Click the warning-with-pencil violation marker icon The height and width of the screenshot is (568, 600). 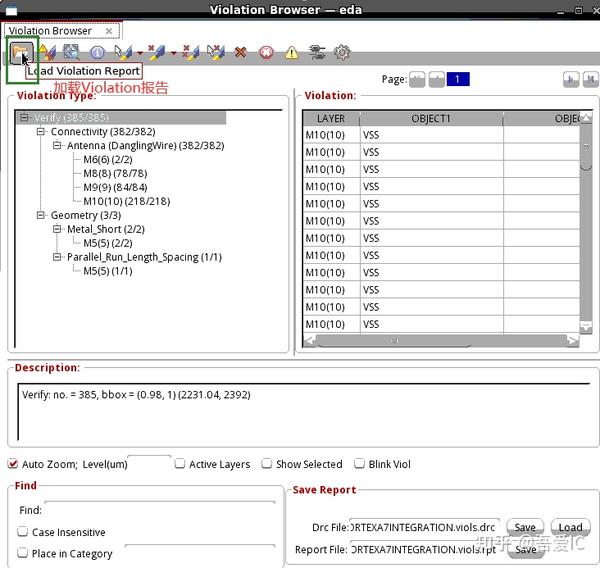coord(47,52)
